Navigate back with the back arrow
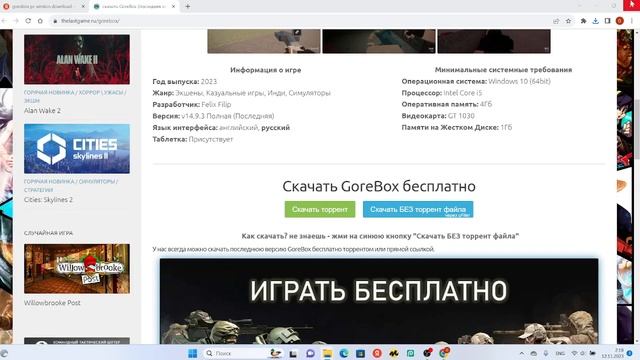This screenshot has height=360, width=640. (4, 21)
